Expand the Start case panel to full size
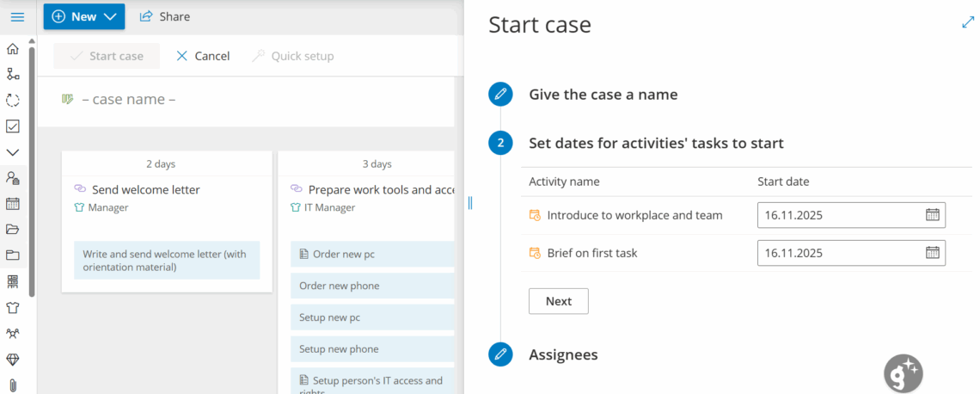 click(967, 23)
